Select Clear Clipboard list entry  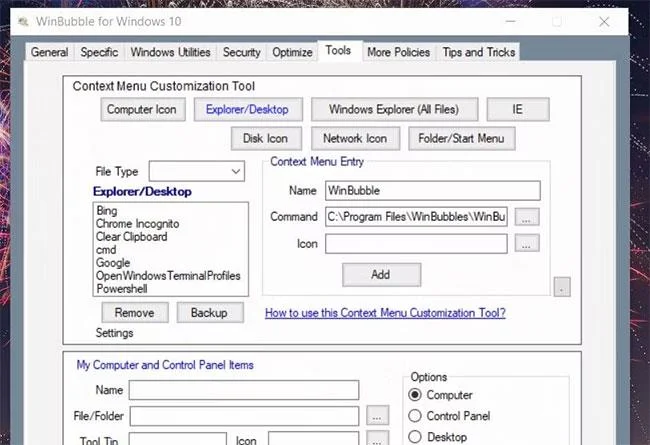[x=132, y=237]
